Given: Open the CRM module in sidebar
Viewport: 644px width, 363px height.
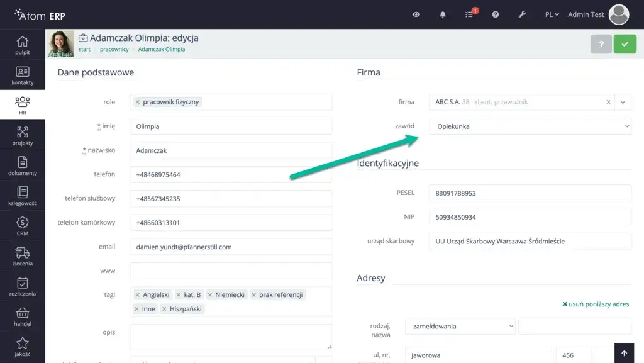Looking at the screenshot, I should 23,225.
